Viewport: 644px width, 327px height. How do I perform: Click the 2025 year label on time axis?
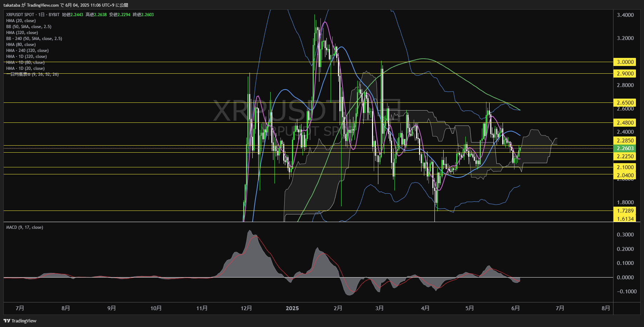(292, 308)
